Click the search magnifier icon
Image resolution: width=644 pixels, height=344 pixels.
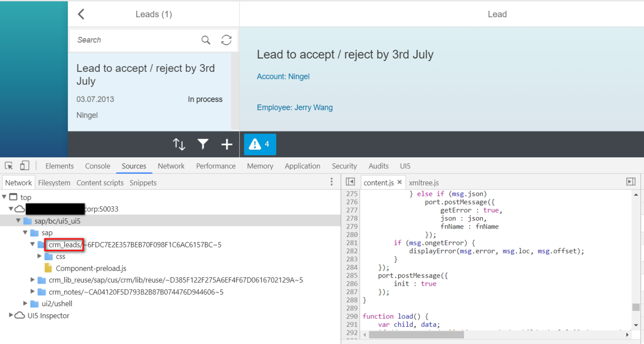coord(206,40)
